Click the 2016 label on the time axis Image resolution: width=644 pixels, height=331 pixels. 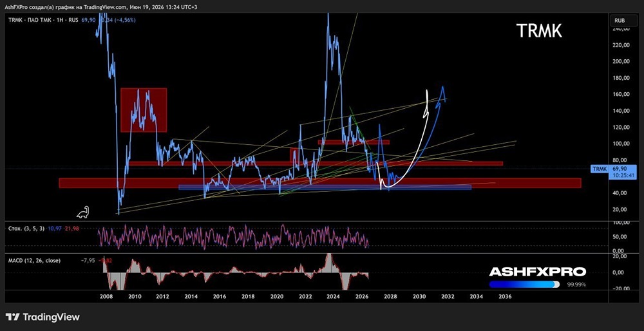click(220, 296)
